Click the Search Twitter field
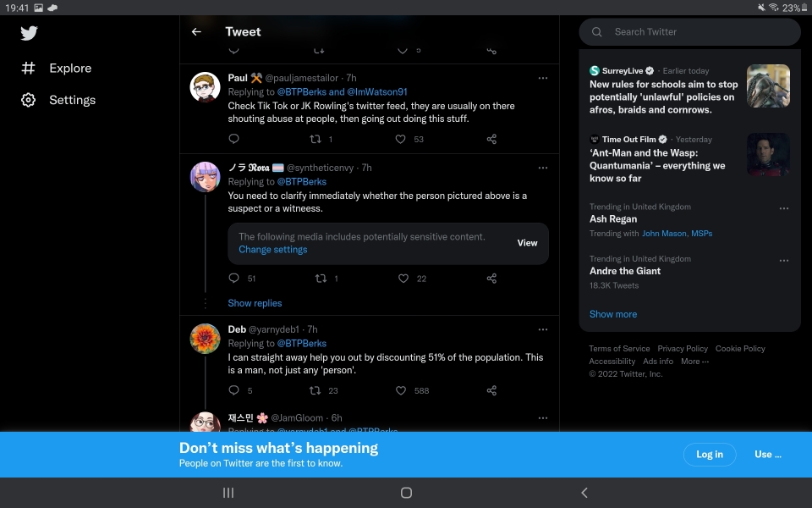812x508 pixels. (x=690, y=31)
